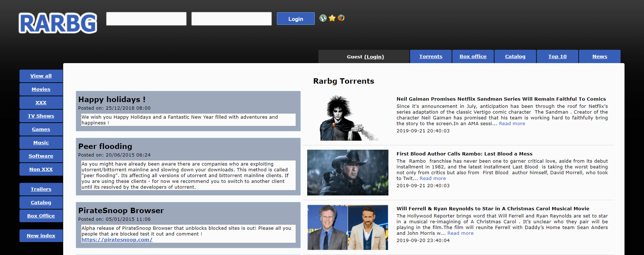Click the 25/12/2018 08:00 posted date
The height and width of the screenshot is (255, 644).
click(x=128, y=108)
